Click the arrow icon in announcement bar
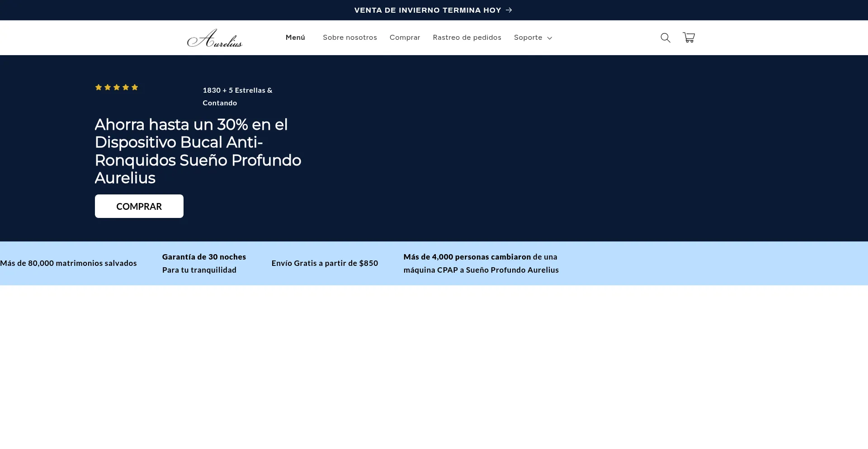 [x=509, y=10]
